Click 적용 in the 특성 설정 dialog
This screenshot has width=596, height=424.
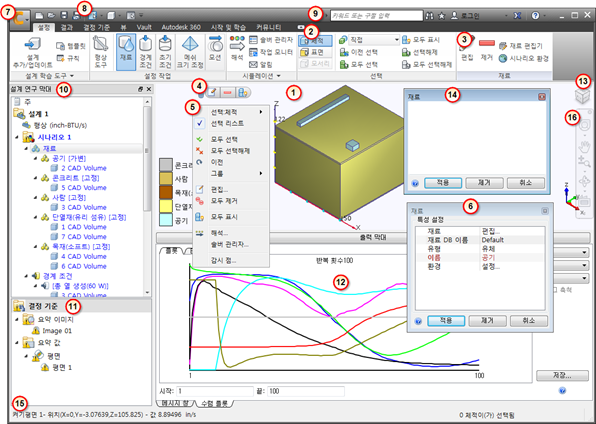[446, 321]
